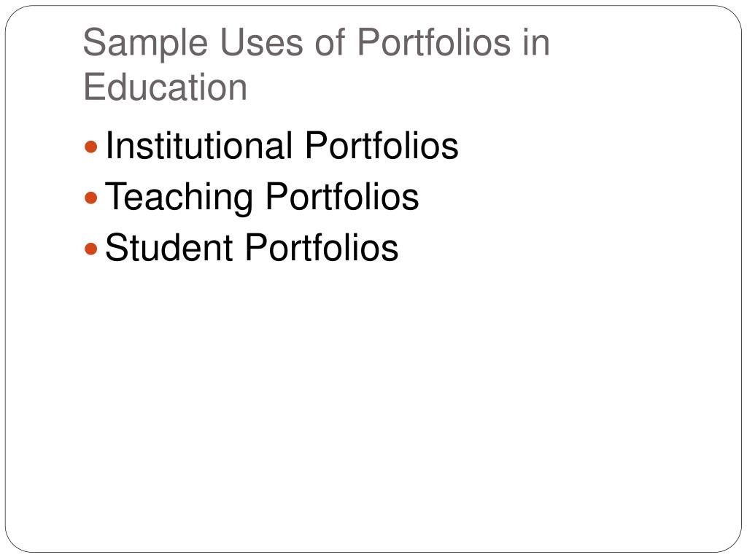Click the orange bullet beside Student Portfolios
This screenshot has height=560, width=747.
[x=90, y=249]
